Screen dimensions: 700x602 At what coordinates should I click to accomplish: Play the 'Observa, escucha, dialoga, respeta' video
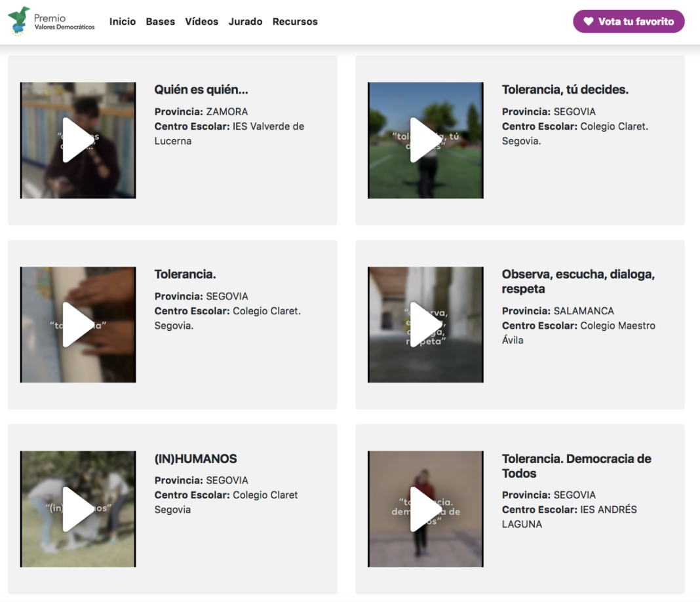tap(425, 324)
